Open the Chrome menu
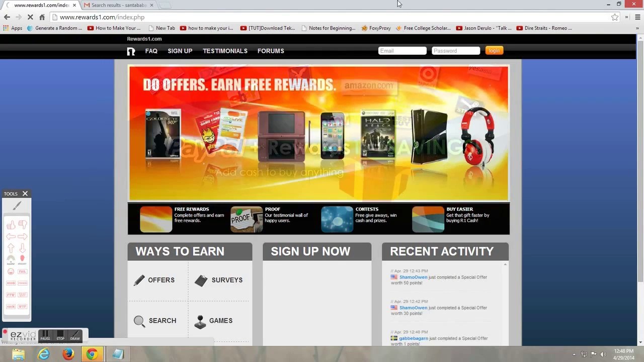 pyautogui.click(x=637, y=17)
